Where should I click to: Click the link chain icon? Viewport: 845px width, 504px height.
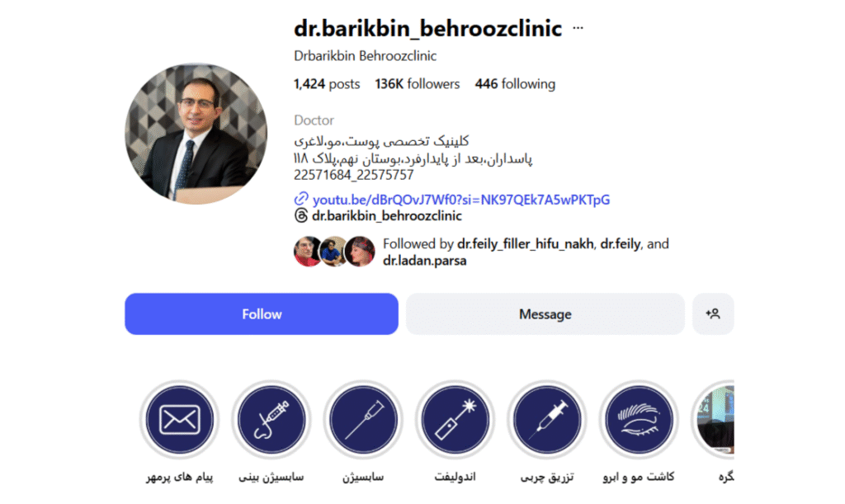pyautogui.click(x=300, y=199)
